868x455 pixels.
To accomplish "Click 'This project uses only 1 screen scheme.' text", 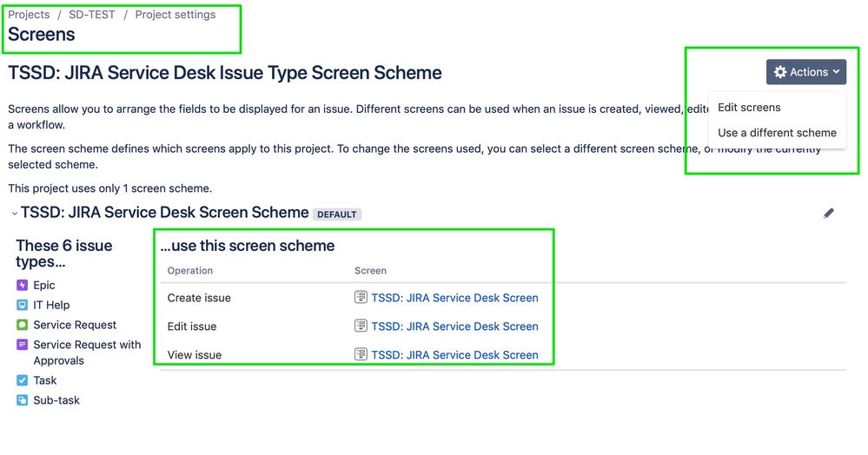I will pyautogui.click(x=109, y=188).
